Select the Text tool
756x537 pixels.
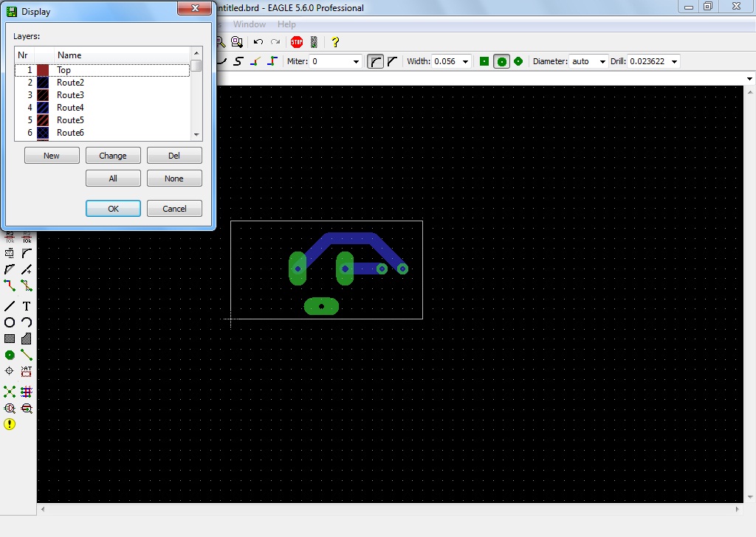pos(27,306)
